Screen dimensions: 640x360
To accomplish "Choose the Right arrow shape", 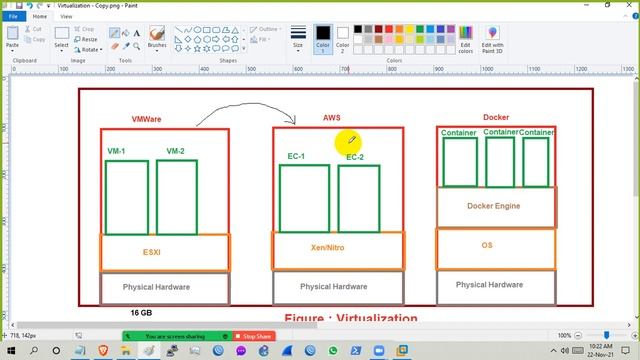I will point(216,39).
